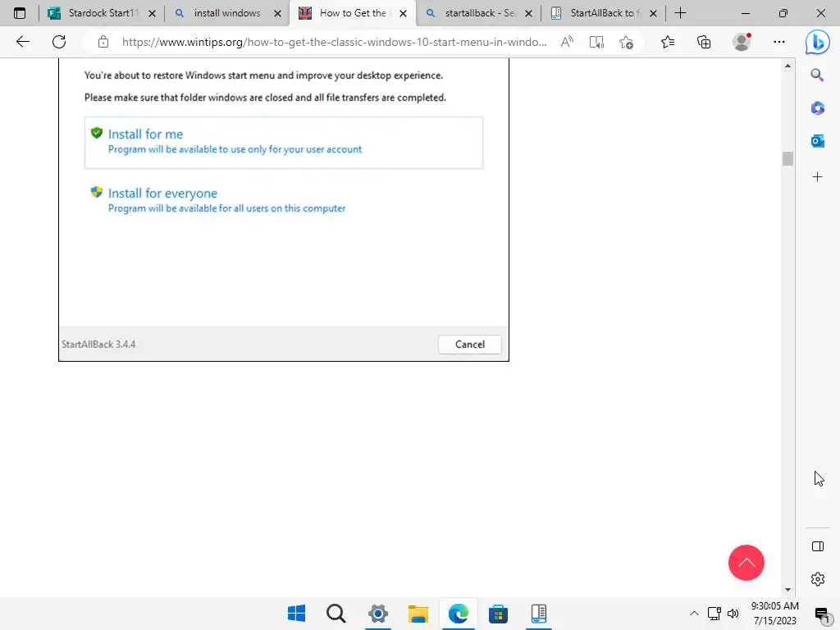Viewport: 840px width, 630px height.
Task: Select the How to Get the tab
Action: pyautogui.click(x=352, y=13)
